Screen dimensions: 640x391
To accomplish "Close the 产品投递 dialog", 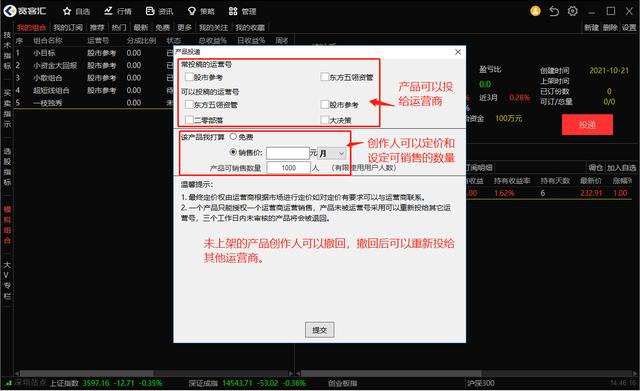I will tap(458, 52).
